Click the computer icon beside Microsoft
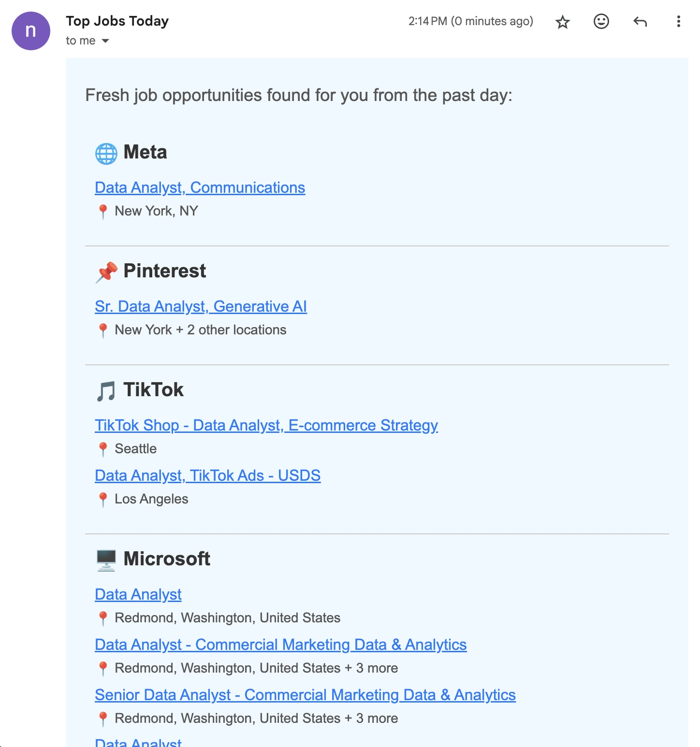700x747 pixels. [x=106, y=560]
